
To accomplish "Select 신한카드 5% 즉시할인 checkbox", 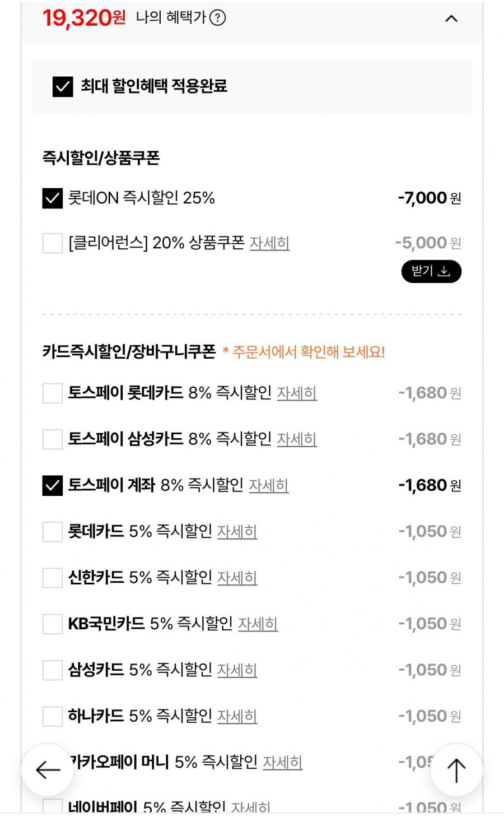I will [53, 578].
